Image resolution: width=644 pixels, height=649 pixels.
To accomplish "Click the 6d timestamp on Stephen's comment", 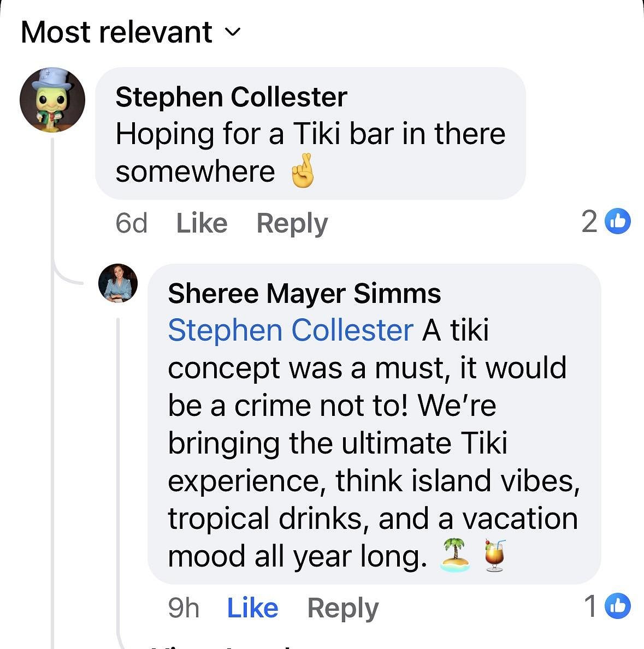I will (132, 223).
